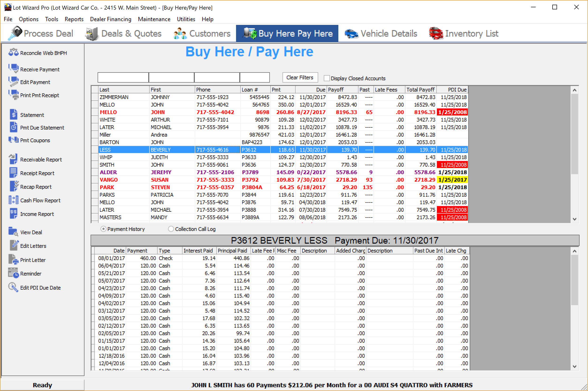Open the View Deal folder icon
Viewport: 588px width, 391px height.
tap(13, 232)
